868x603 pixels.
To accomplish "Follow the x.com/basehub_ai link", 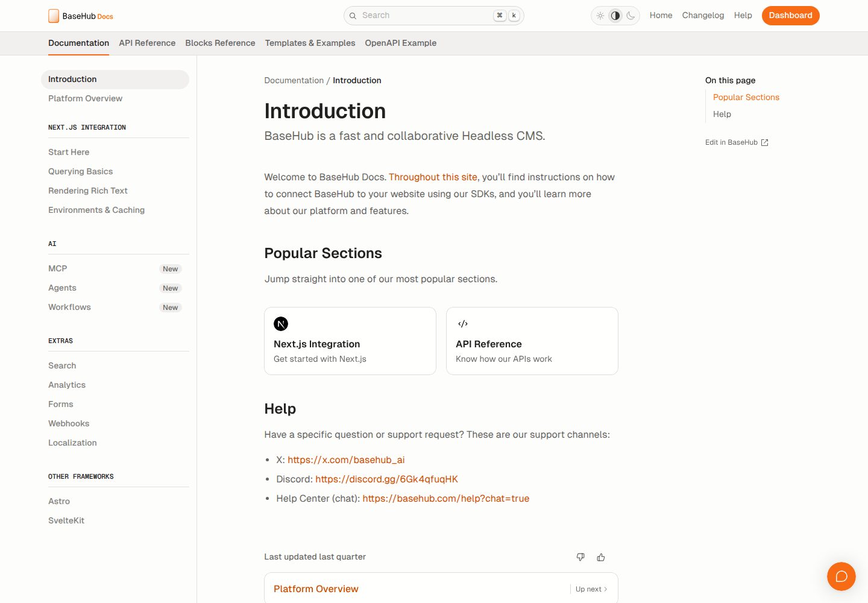I will point(346,460).
